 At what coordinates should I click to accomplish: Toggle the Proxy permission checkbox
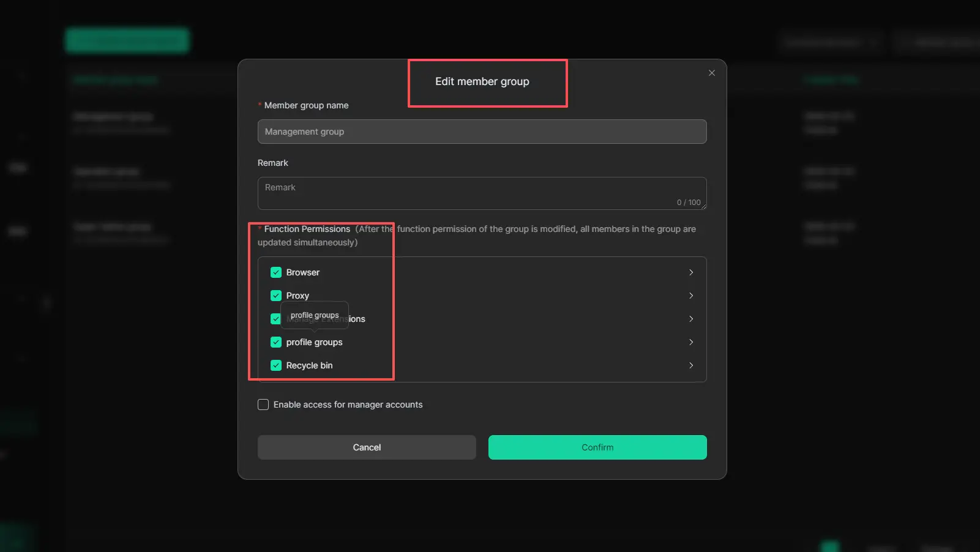coord(276,296)
